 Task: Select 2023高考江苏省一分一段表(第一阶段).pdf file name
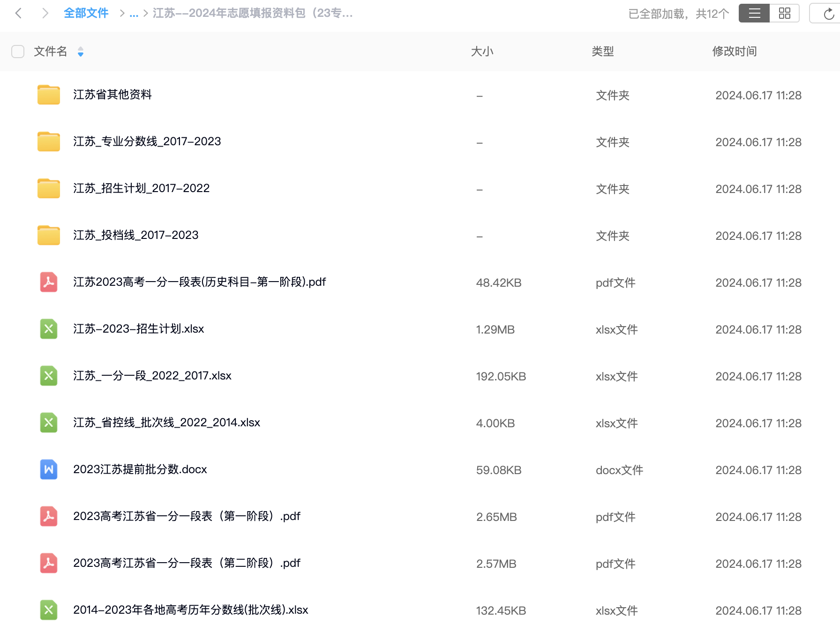click(187, 516)
